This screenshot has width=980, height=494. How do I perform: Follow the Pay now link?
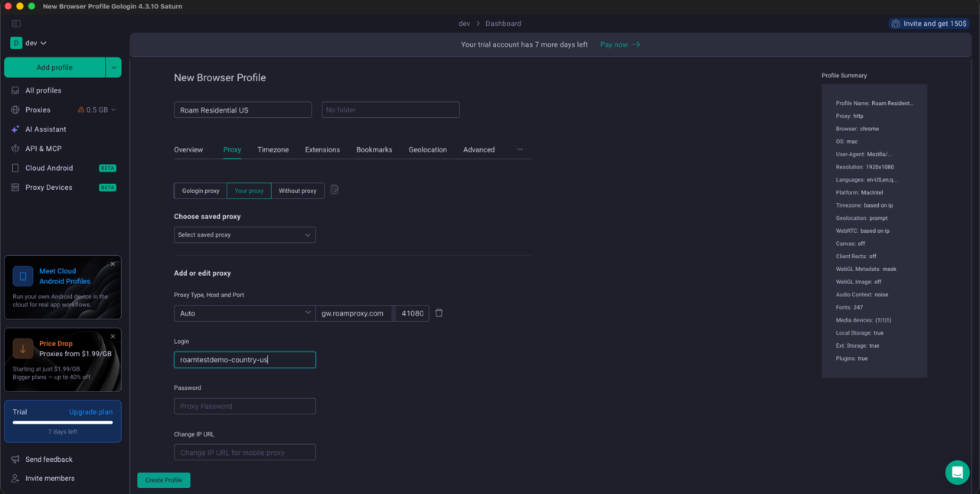(x=620, y=44)
